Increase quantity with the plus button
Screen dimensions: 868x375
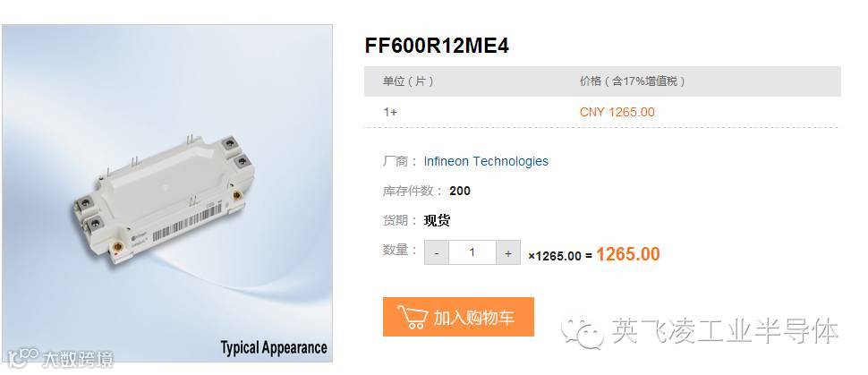click(x=507, y=252)
